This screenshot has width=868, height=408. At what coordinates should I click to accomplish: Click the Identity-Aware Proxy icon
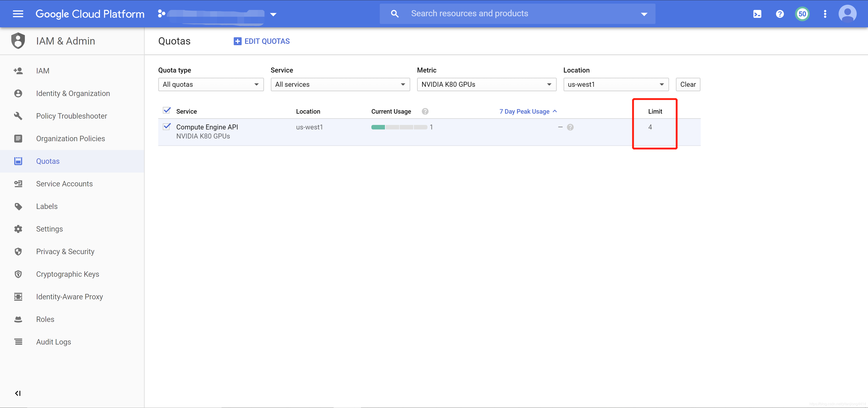coord(18,297)
